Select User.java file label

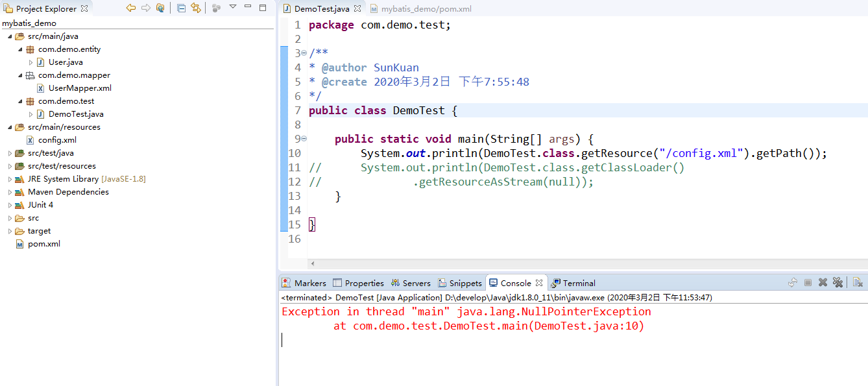pos(66,62)
